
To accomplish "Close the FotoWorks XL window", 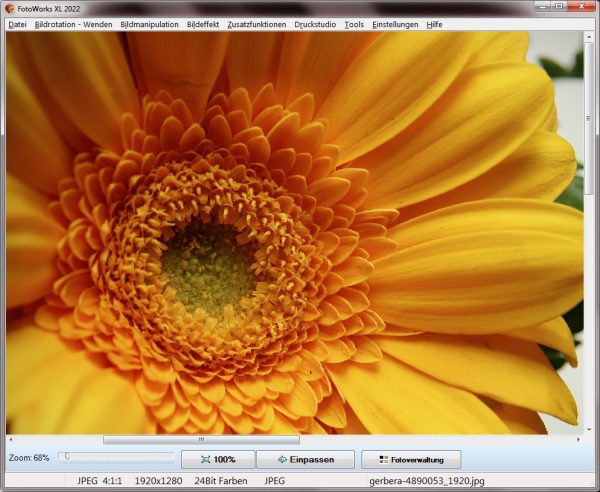I will point(582,7).
